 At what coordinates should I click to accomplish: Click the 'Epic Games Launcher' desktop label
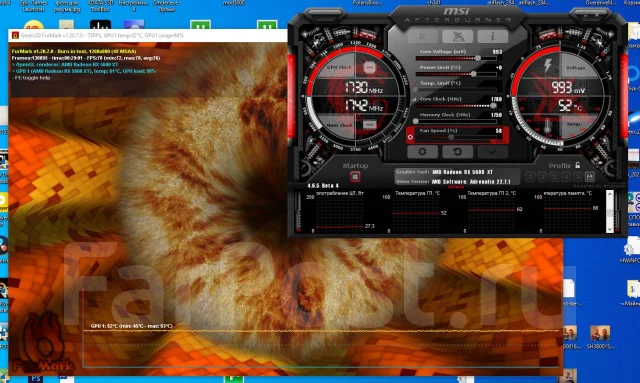33,6
